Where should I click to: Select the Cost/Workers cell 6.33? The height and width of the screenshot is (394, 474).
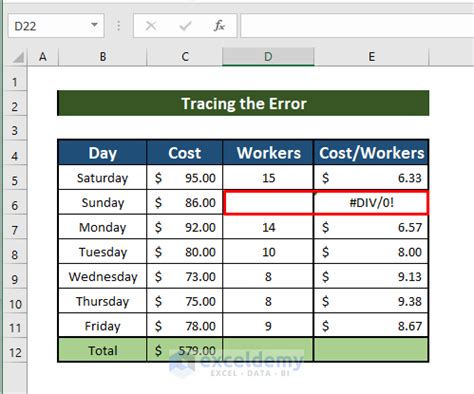(371, 178)
